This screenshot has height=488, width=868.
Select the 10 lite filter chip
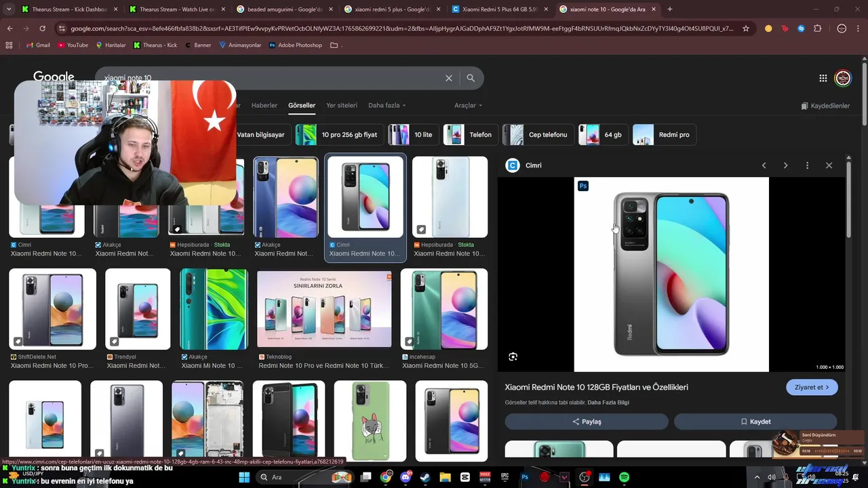point(413,134)
